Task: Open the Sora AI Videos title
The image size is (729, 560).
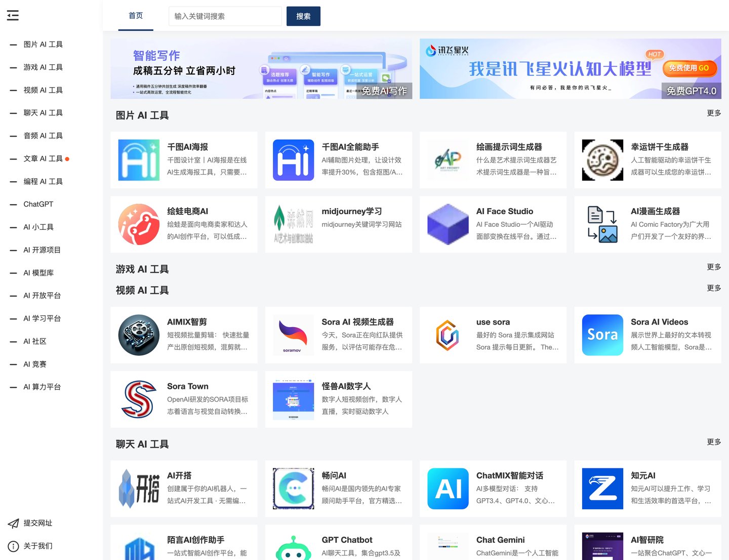Action: [659, 322]
